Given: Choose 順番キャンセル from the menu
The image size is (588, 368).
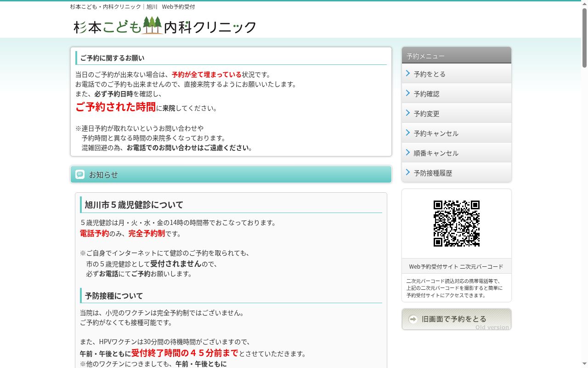Looking at the screenshot, I should [x=457, y=153].
